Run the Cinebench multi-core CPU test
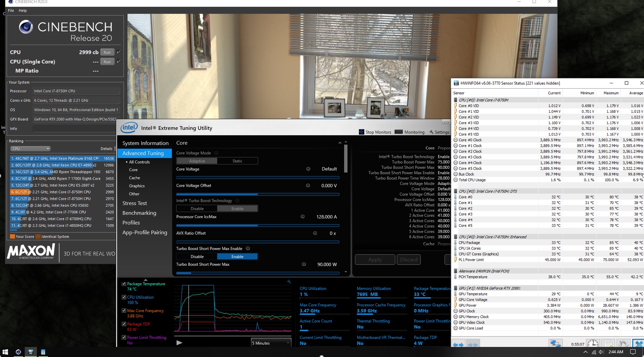644x357 pixels. pos(107,52)
